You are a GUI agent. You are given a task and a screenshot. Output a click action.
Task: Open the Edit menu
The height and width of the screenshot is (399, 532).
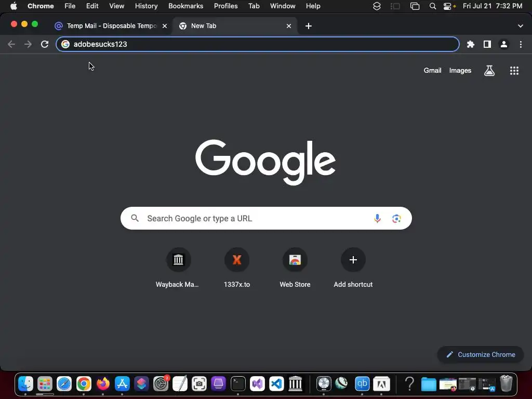[x=92, y=6]
